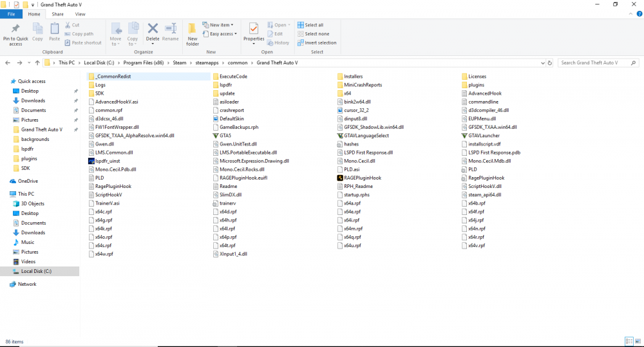Click Select none

313,34
